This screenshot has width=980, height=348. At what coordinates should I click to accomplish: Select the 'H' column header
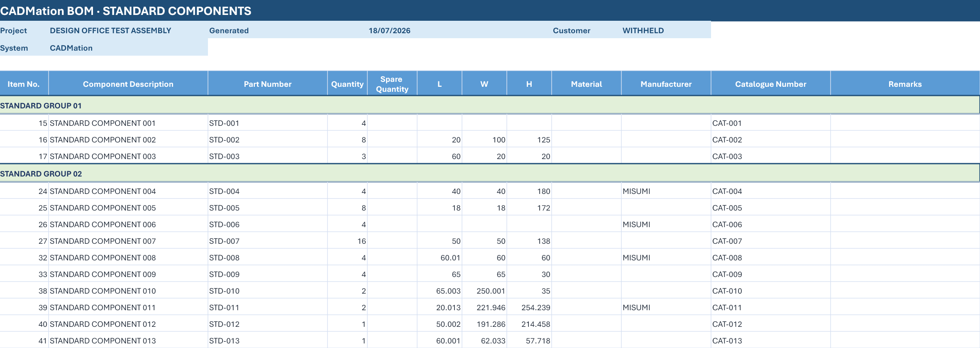[x=529, y=84]
